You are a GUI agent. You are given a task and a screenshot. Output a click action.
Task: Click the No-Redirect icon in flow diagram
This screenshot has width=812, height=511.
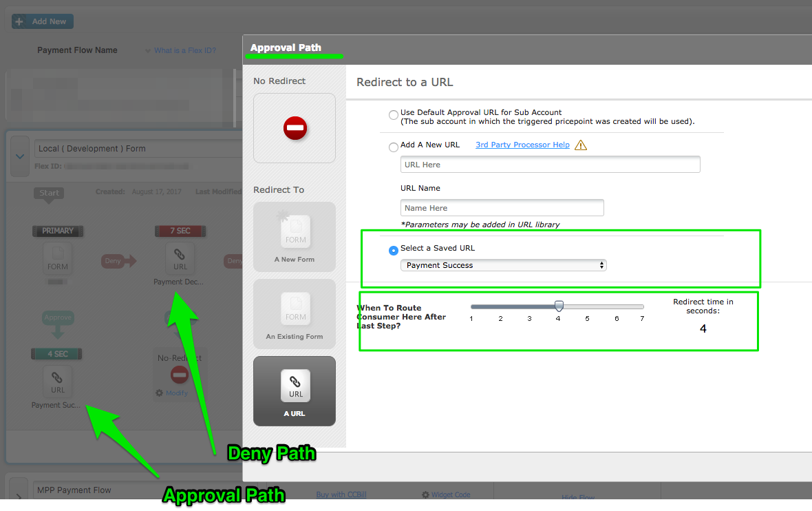[179, 374]
